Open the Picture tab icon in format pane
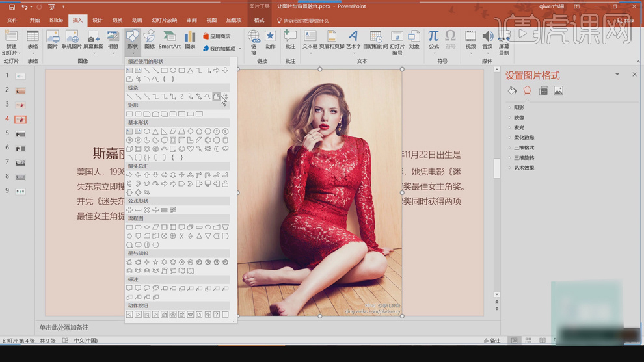644x362 pixels. 558,91
